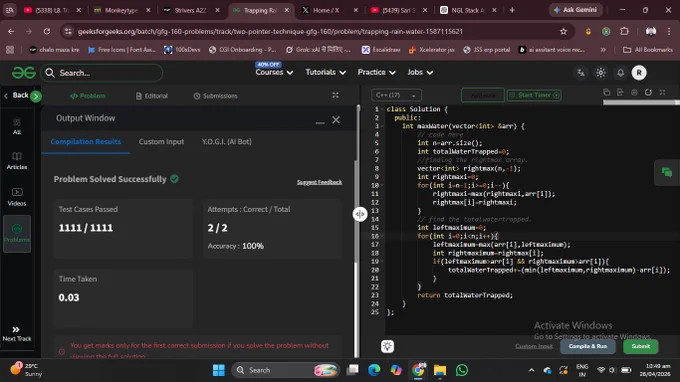680x382 pixels.
Task: Click the editor horizontal scrollbar
Action: 641,103
